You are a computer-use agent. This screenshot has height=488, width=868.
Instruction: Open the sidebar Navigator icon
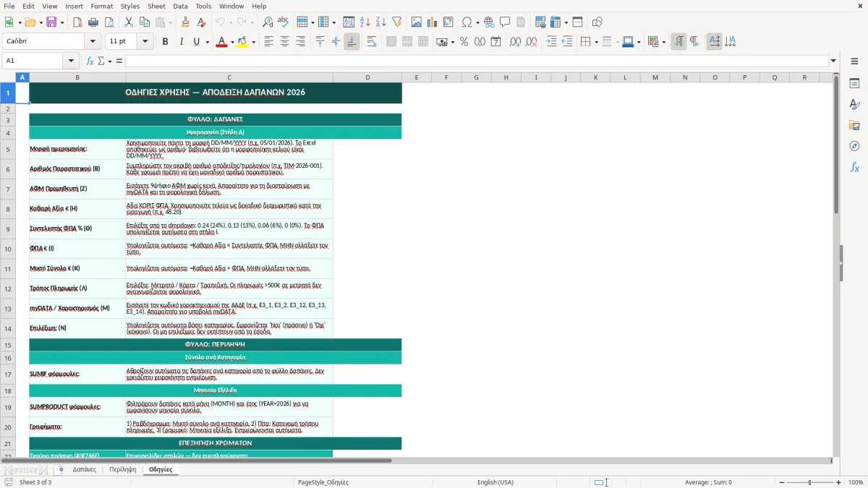click(x=854, y=146)
